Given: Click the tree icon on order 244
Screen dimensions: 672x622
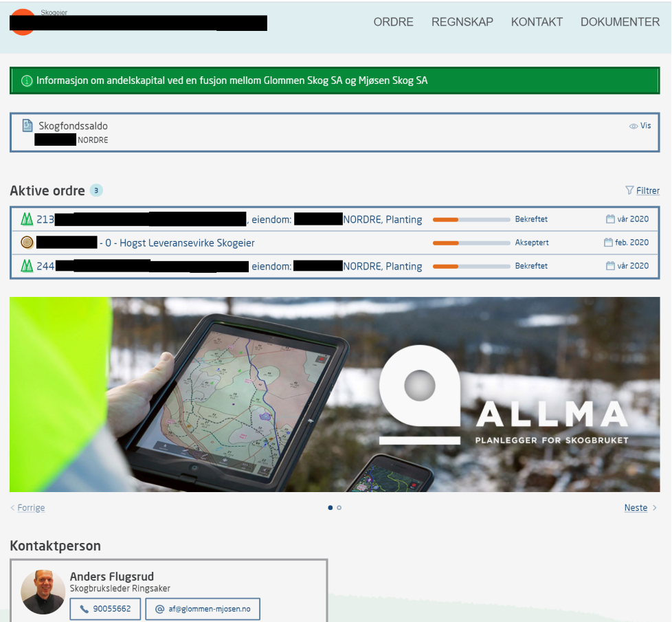Looking at the screenshot, I should pyautogui.click(x=27, y=266).
